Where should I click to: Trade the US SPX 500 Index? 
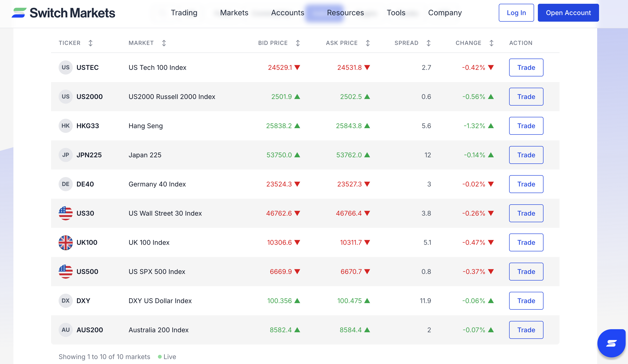pos(526,272)
